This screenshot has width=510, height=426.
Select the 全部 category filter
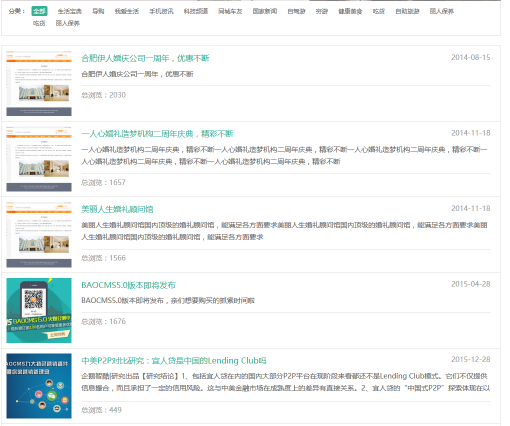tap(39, 11)
